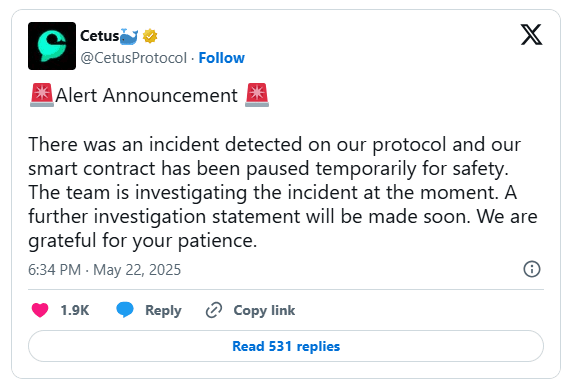Open the tweet info icon
Screen dimensions: 570x385
click(531, 269)
